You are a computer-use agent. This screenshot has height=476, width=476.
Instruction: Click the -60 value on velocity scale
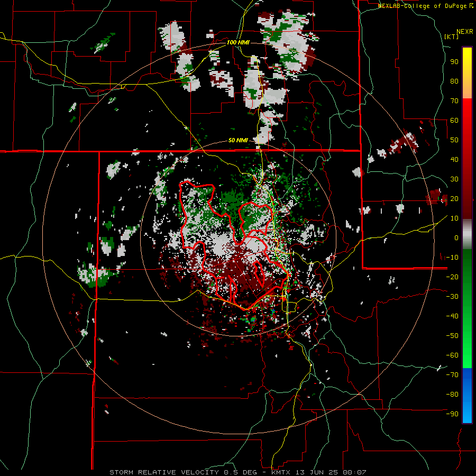[452, 355]
